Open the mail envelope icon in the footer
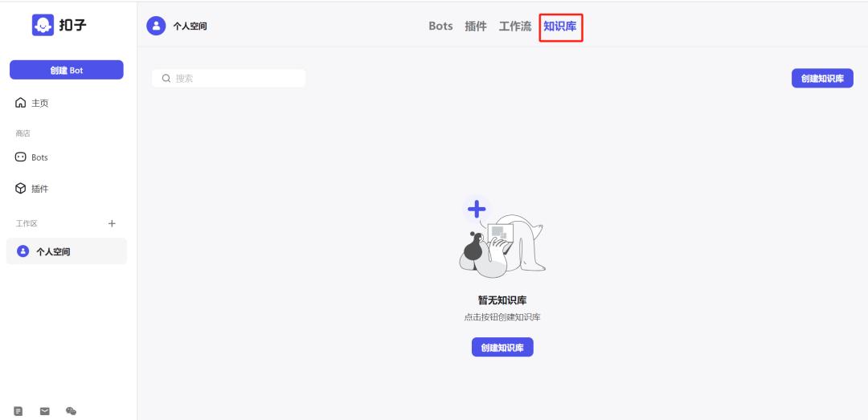The width and height of the screenshot is (868, 420). (45, 411)
